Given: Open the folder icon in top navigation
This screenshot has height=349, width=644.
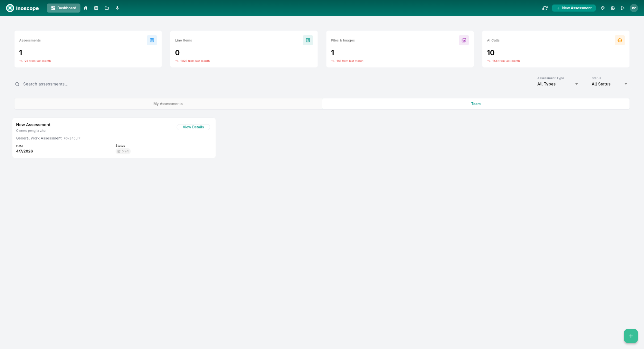Looking at the screenshot, I should coord(107,8).
